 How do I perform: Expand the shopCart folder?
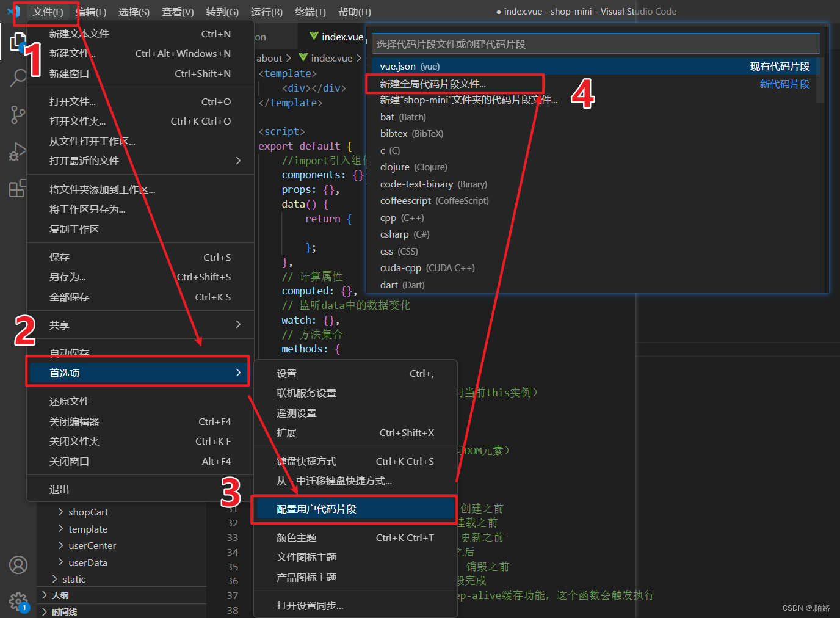click(88, 512)
